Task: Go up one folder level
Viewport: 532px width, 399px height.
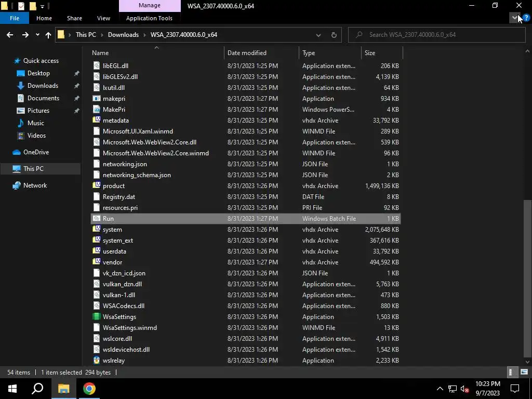Action: (x=48, y=35)
